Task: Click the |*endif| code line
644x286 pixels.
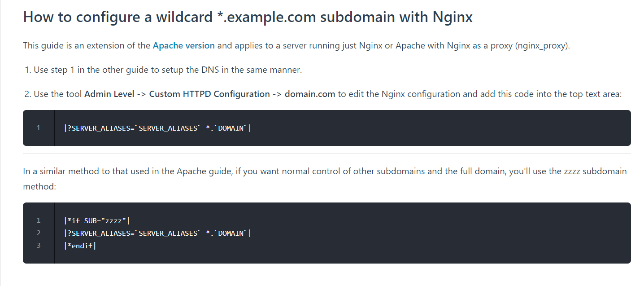Action: tap(81, 246)
